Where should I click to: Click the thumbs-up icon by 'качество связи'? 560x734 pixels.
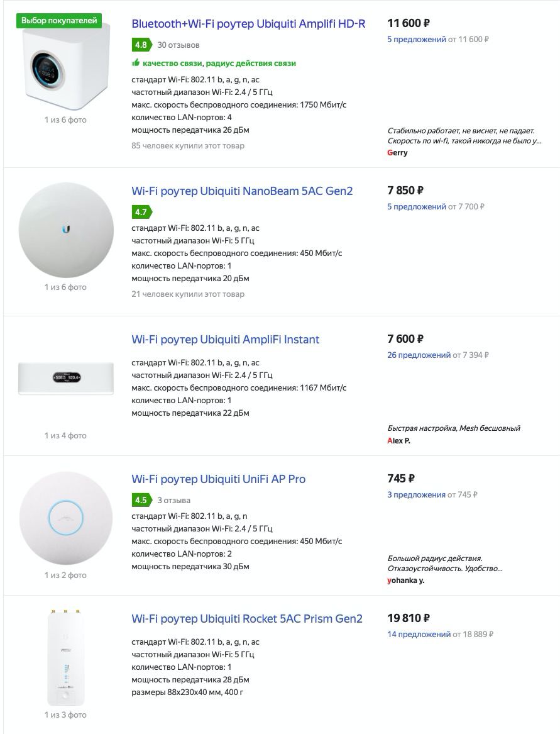pyautogui.click(x=135, y=63)
